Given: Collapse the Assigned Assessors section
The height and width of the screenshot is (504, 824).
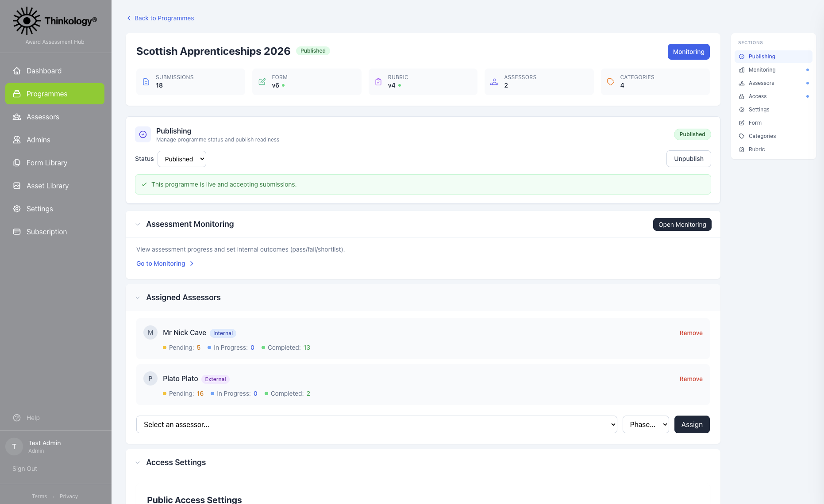Looking at the screenshot, I should click(x=138, y=298).
